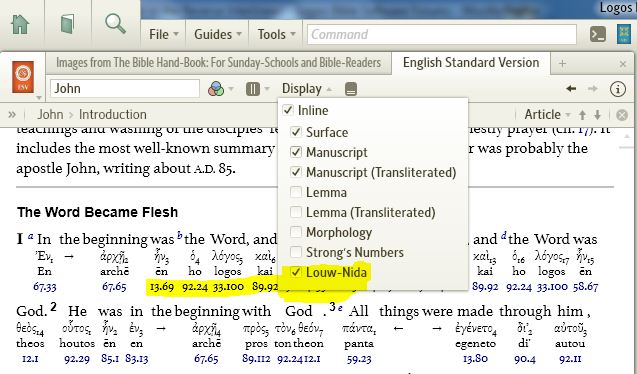Enable the Morphology checkbox
This screenshot has width=637, height=374.
point(296,232)
